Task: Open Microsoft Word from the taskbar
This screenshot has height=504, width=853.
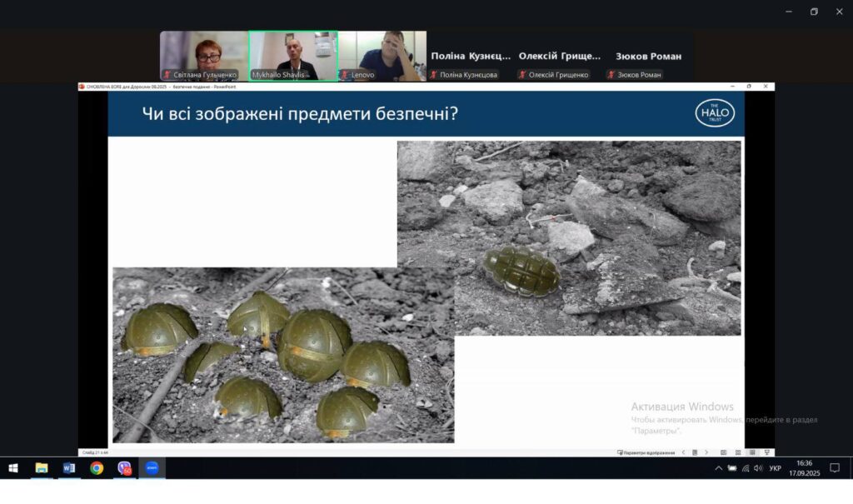Action: pos(68,468)
